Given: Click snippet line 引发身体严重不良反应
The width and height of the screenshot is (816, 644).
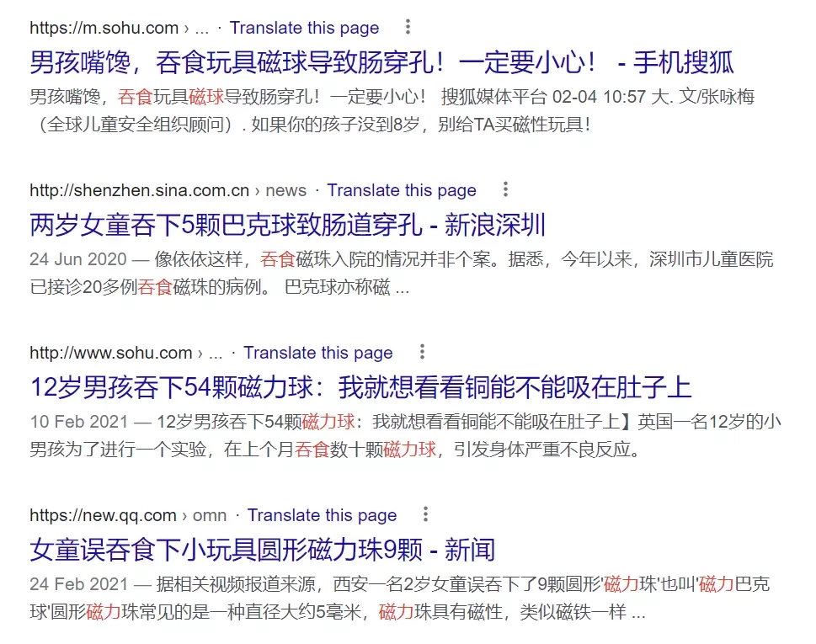Looking at the screenshot, I should (547, 449).
